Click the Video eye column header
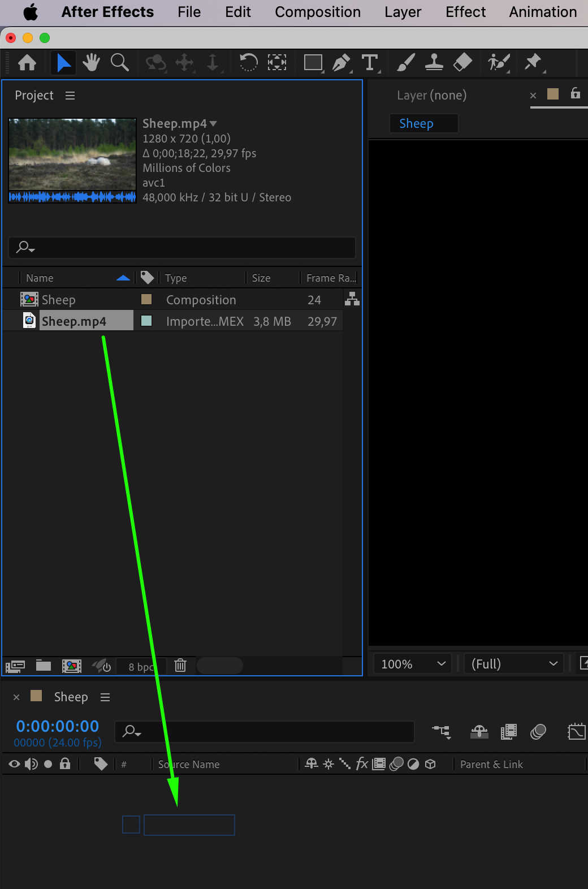This screenshot has width=588, height=889. pyautogui.click(x=15, y=764)
